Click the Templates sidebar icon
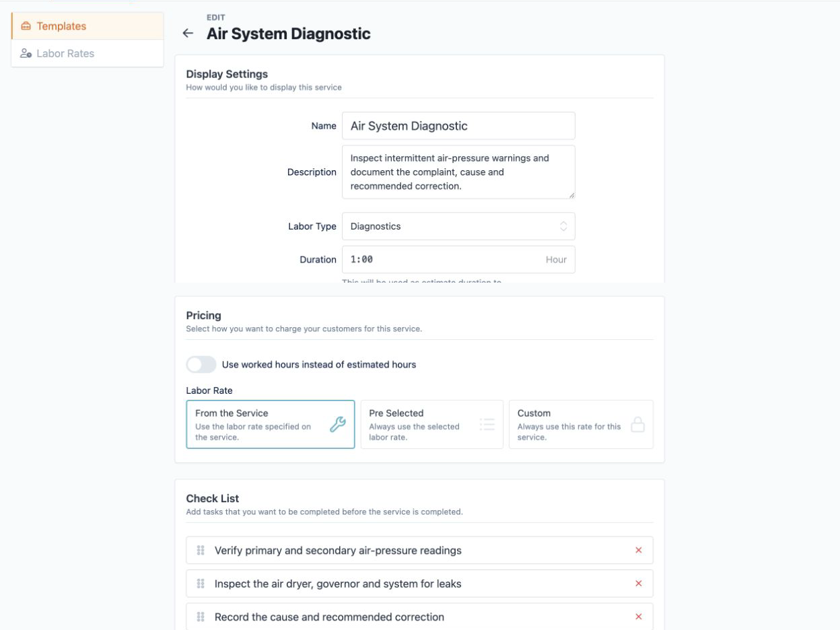Image resolution: width=840 pixels, height=630 pixels. tap(26, 26)
